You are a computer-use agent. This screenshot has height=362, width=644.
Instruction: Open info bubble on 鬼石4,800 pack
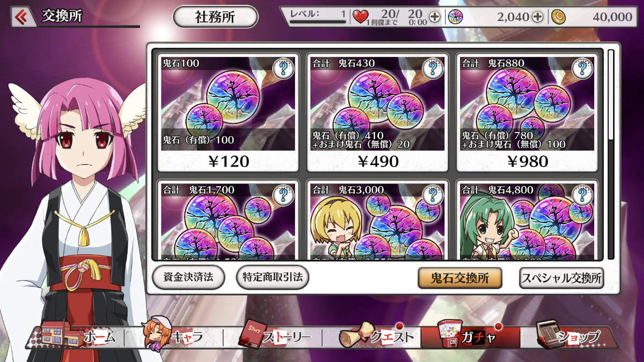tap(582, 195)
